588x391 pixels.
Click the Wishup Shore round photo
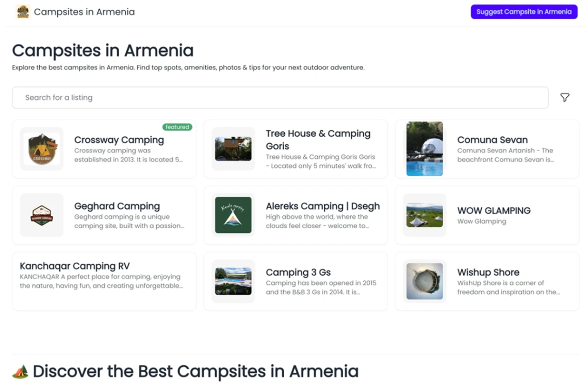click(424, 281)
